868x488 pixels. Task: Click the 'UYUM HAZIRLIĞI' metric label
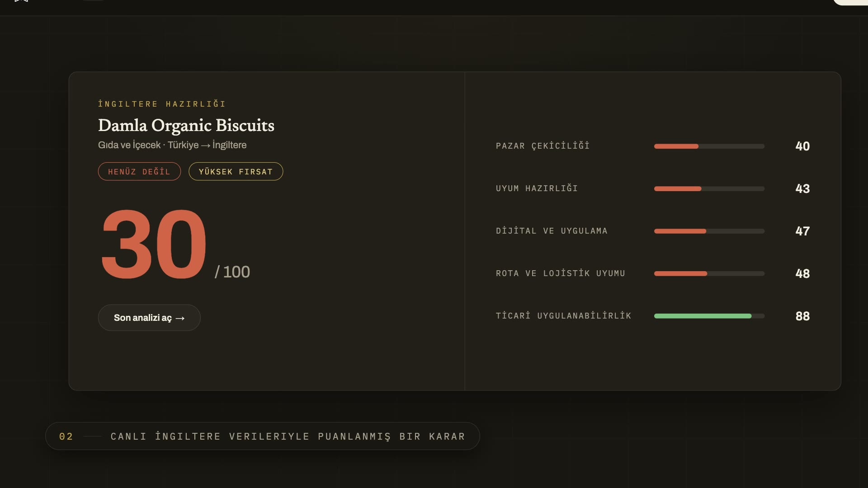point(537,188)
